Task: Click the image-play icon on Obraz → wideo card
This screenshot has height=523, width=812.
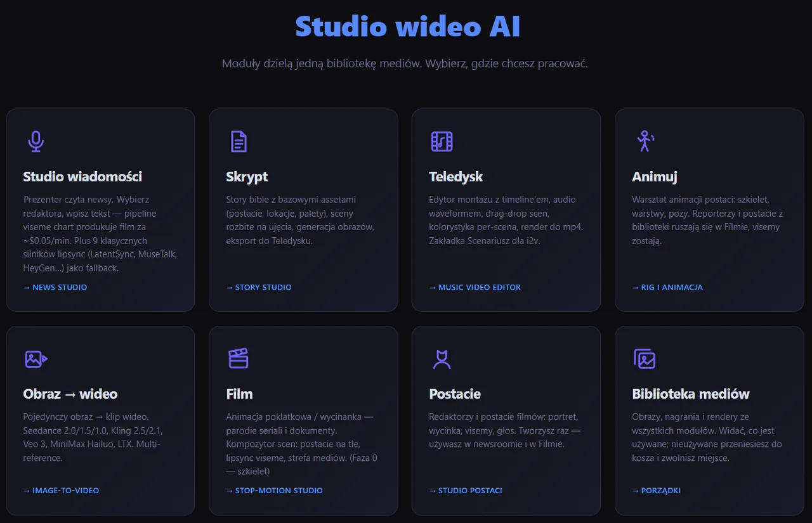Action: pos(36,359)
